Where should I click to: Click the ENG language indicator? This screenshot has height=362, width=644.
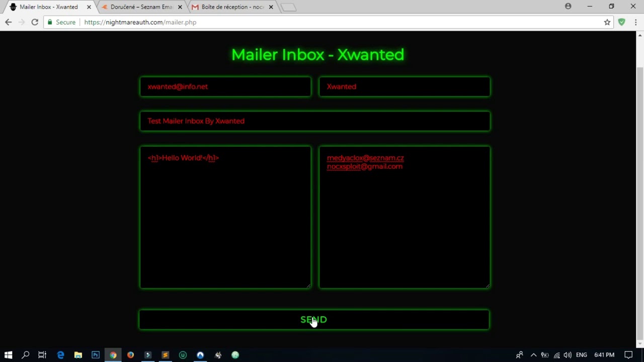tap(582, 355)
